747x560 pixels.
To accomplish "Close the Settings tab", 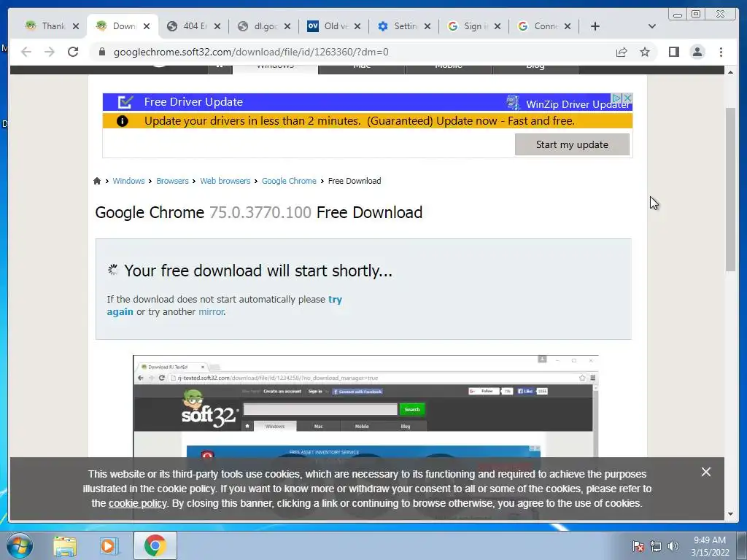I will [x=427, y=26].
